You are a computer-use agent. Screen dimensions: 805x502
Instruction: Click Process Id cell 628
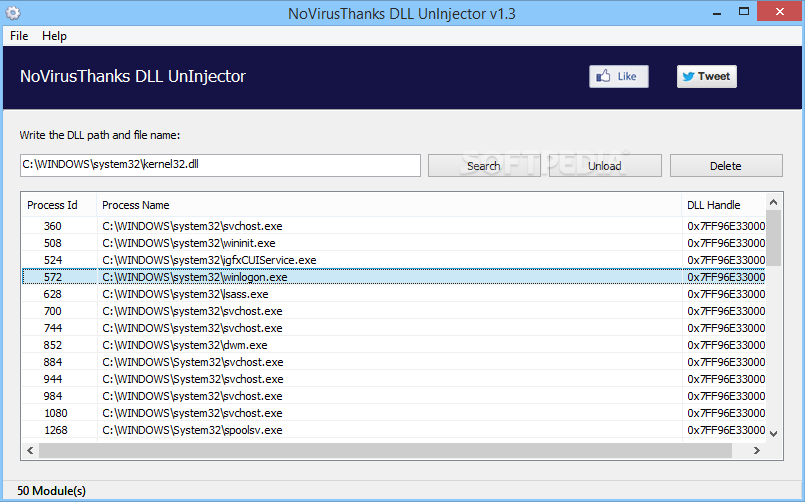[53, 294]
